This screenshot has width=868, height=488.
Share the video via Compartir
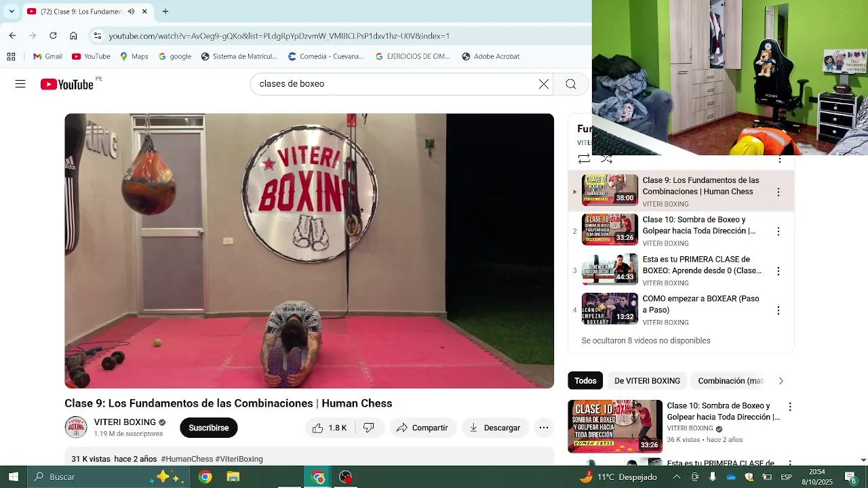coord(422,428)
